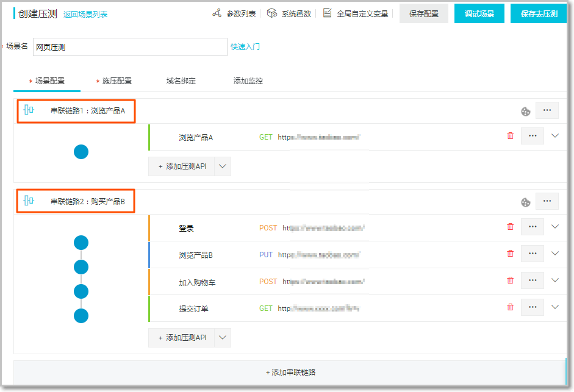The height and width of the screenshot is (392, 574).
Task: Select the first node circle in 串联链路2
Action: tap(81, 242)
